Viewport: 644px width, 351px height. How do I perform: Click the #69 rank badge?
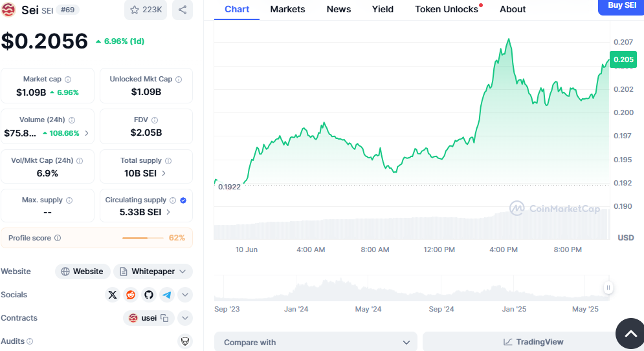point(68,10)
